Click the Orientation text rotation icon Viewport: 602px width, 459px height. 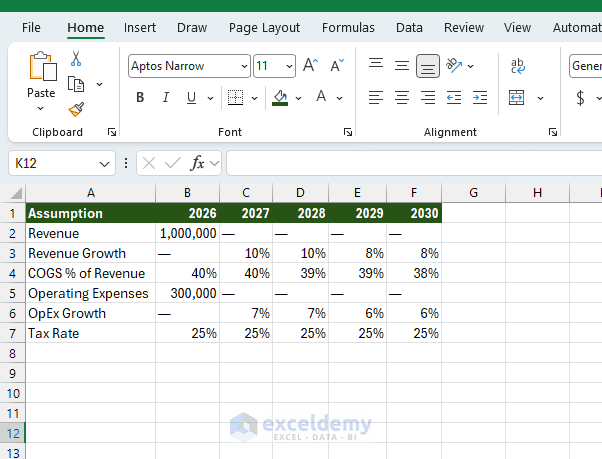coord(454,66)
